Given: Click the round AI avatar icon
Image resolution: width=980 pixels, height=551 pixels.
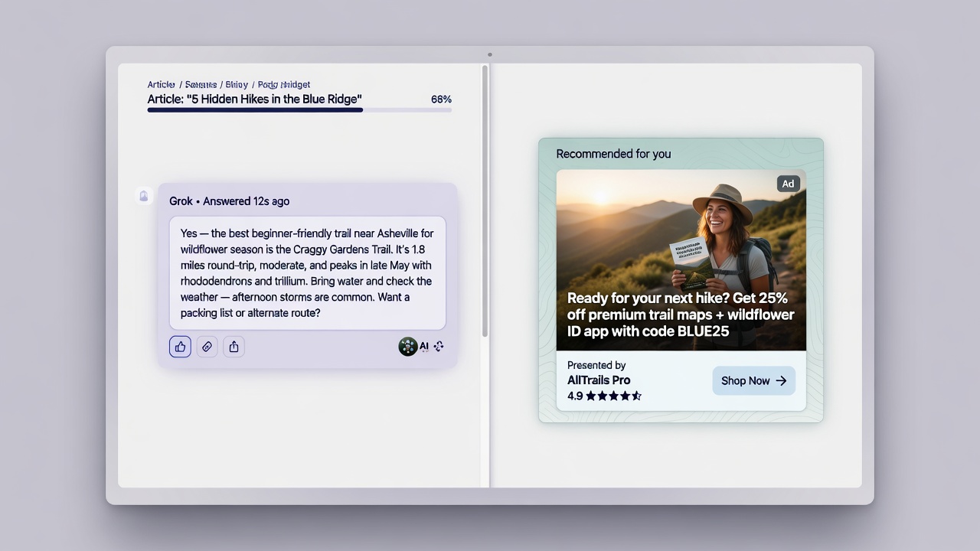Looking at the screenshot, I should pos(408,347).
